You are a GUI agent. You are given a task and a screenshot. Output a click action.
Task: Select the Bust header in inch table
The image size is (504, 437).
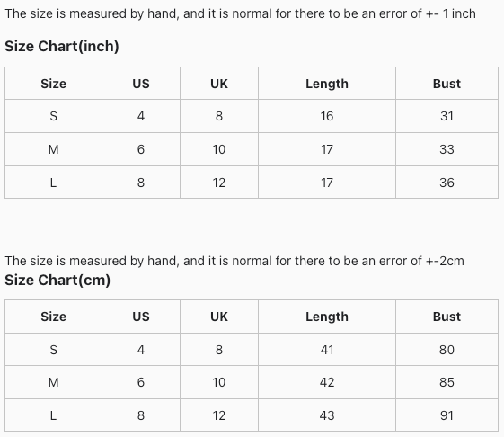pos(447,84)
